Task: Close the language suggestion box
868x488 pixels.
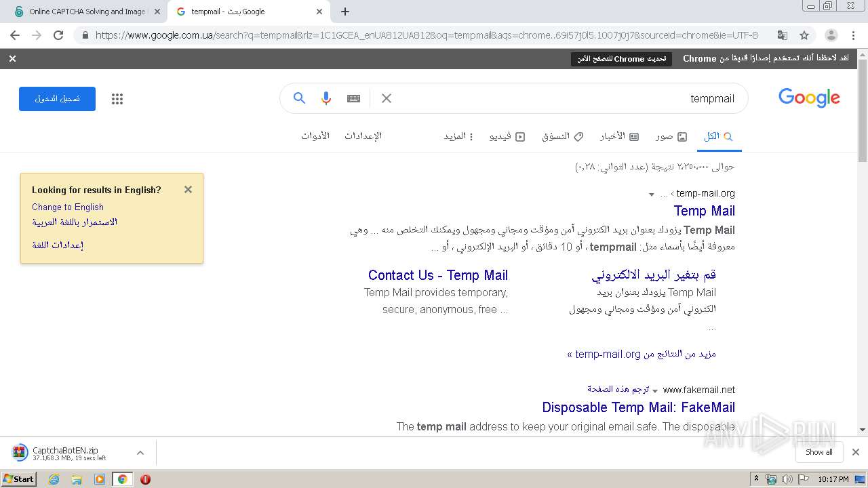Action: click(188, 190)
